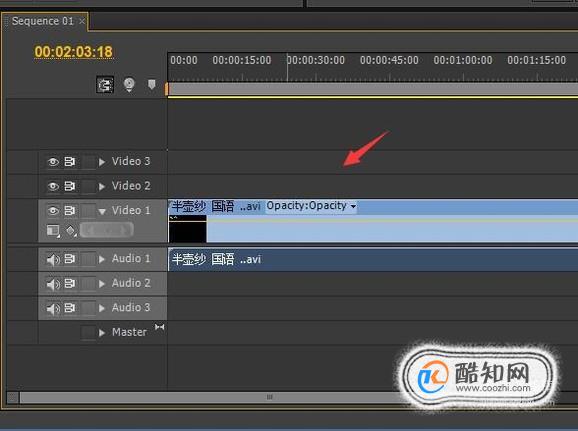Screen dimensions: 578x431
Task: Select the Sequence 01 tab
Action: 43,21
